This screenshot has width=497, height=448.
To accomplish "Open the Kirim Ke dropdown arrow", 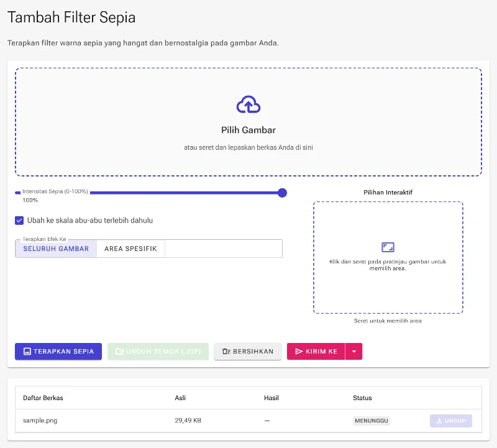I will (x=353, y=351).
